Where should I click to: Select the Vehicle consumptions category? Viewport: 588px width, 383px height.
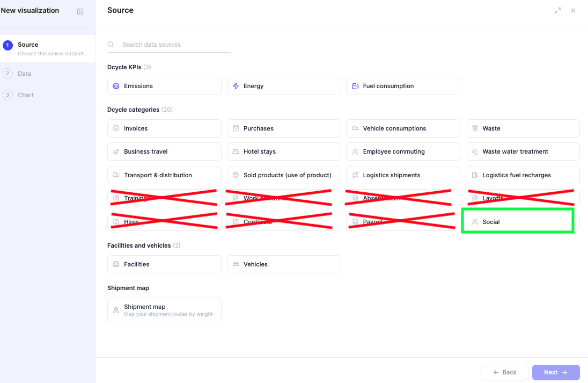click(x=403, y=128)
